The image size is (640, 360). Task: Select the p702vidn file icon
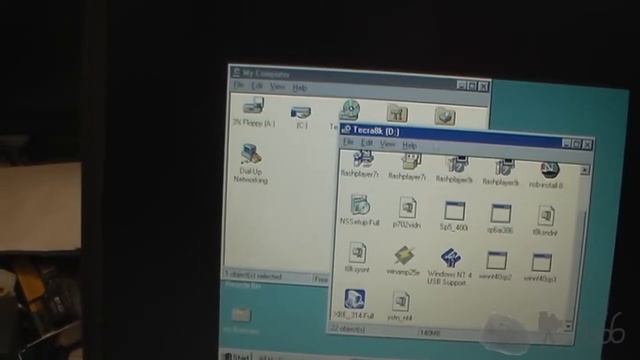(x=407, y=207)
